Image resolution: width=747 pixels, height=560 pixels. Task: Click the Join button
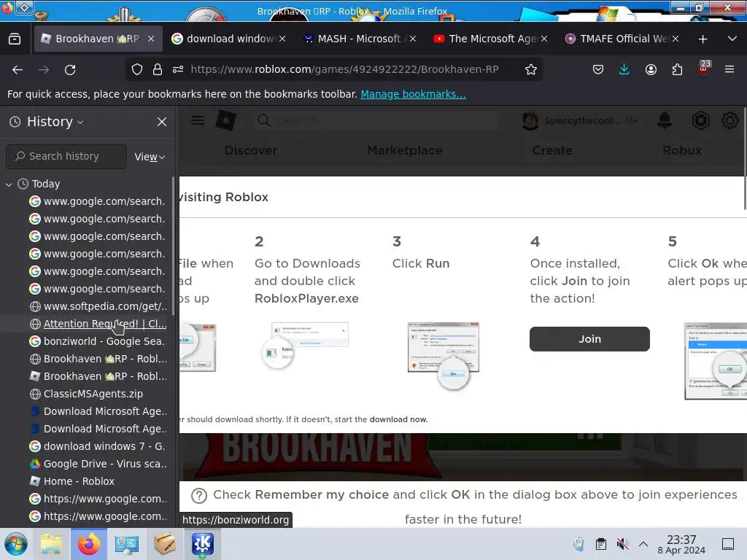[589, 339]
